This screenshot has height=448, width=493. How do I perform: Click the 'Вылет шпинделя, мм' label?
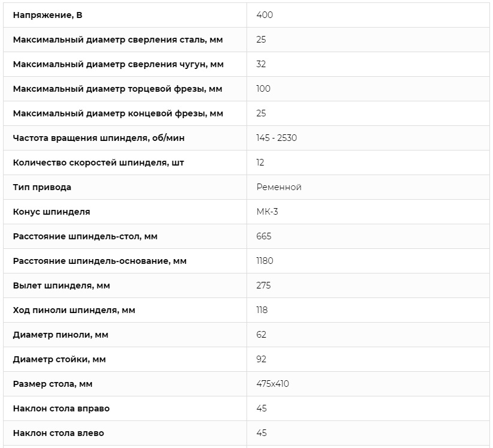[x=62, y=286]
